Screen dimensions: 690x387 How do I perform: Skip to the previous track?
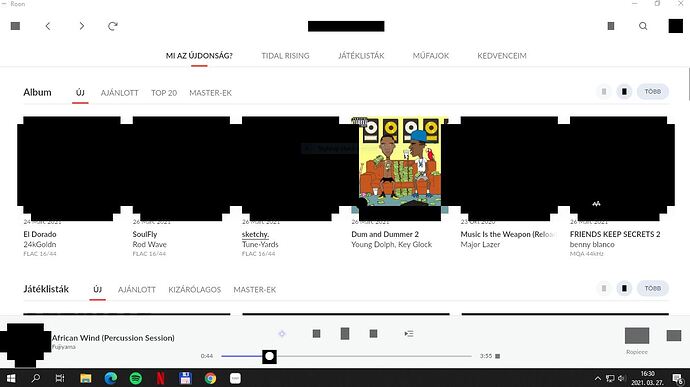pyautogui.click(x=316, y=334)
